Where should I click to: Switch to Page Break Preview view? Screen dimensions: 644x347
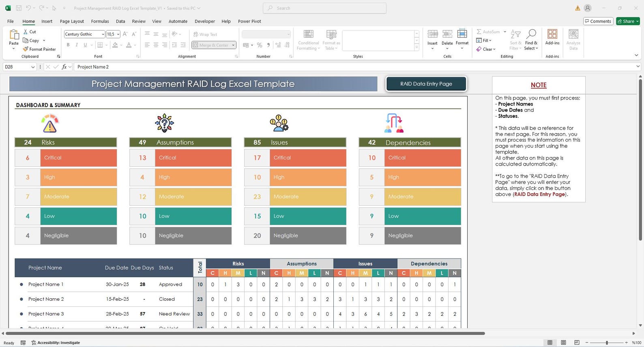pyautogui.click(x=577, y=343)
